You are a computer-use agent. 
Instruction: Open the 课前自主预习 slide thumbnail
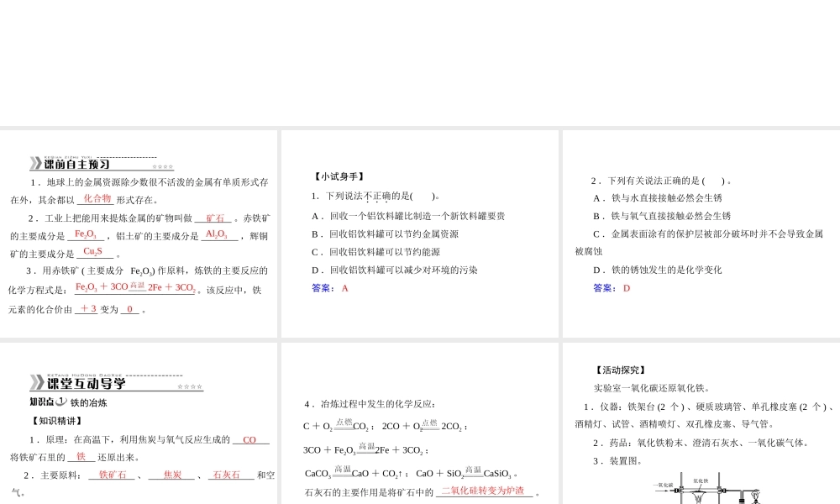click(139, 234)
